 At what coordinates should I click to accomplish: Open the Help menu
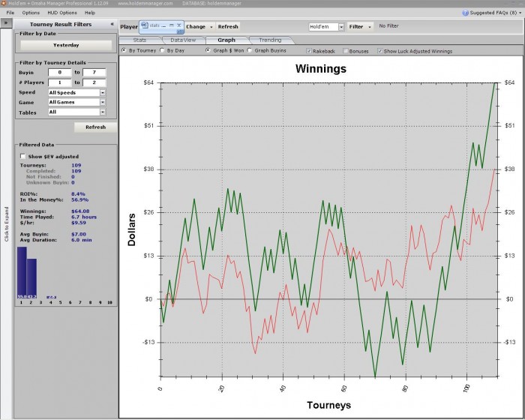(x=90, y=13)
